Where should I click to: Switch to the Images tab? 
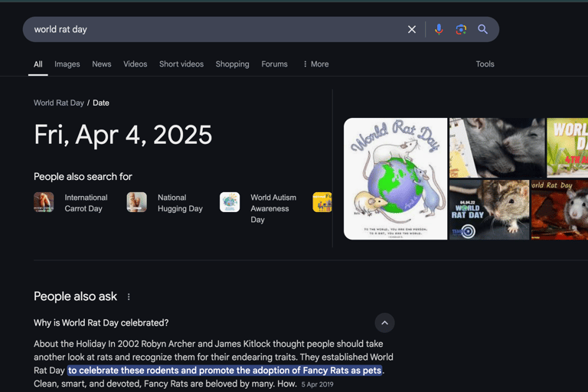(x=67, y=64)
